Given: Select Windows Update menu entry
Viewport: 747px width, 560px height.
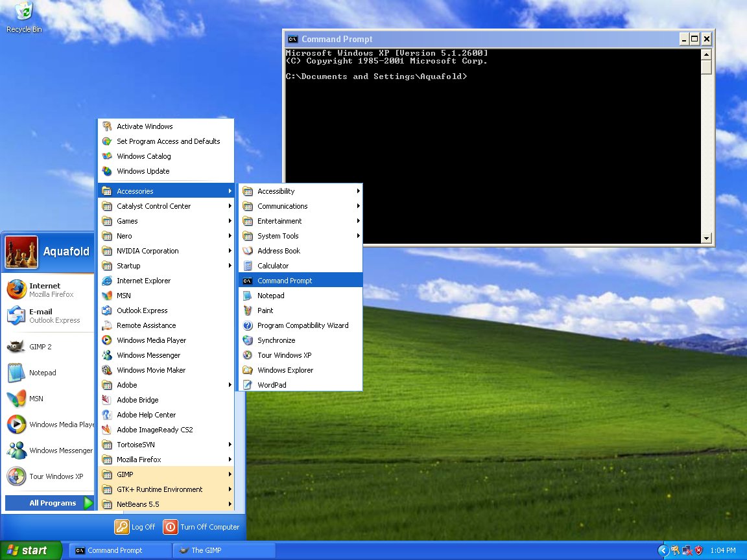Looking at the screenshot, I should point(143,171).
